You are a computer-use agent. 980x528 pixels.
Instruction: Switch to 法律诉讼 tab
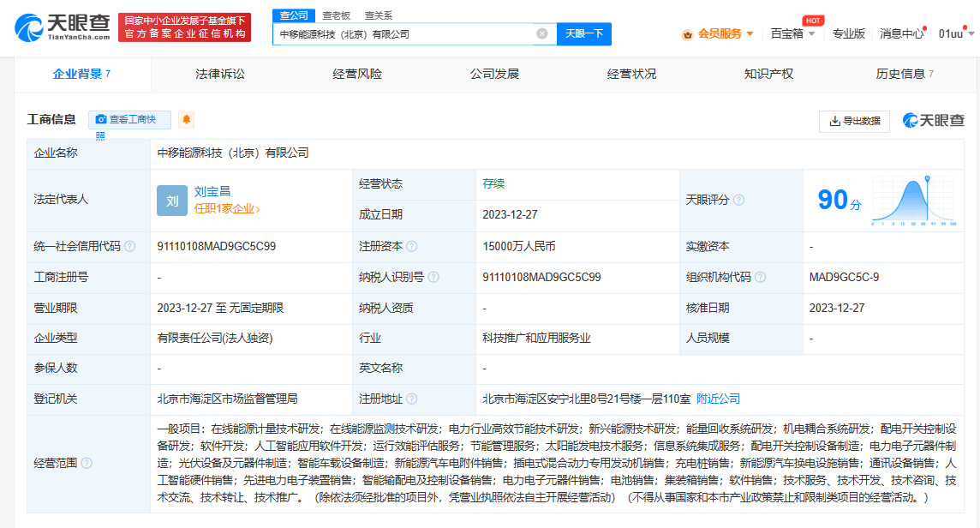(220, 74)
